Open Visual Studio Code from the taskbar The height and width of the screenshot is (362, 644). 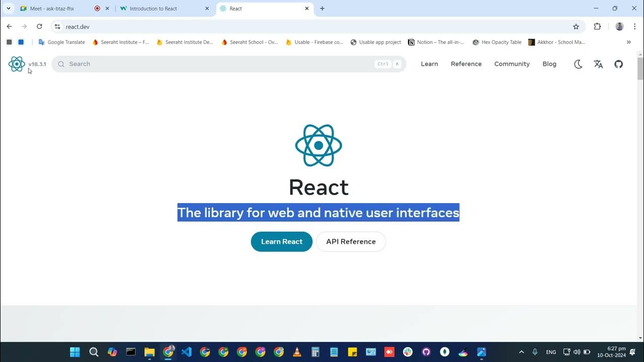point(187,352)
